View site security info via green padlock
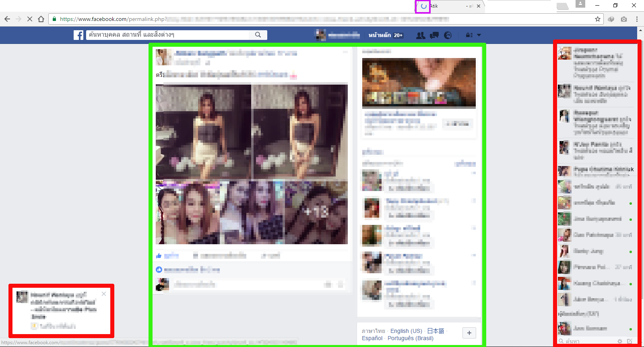Screen dimensions: 644x347 [x=54, y=19]
